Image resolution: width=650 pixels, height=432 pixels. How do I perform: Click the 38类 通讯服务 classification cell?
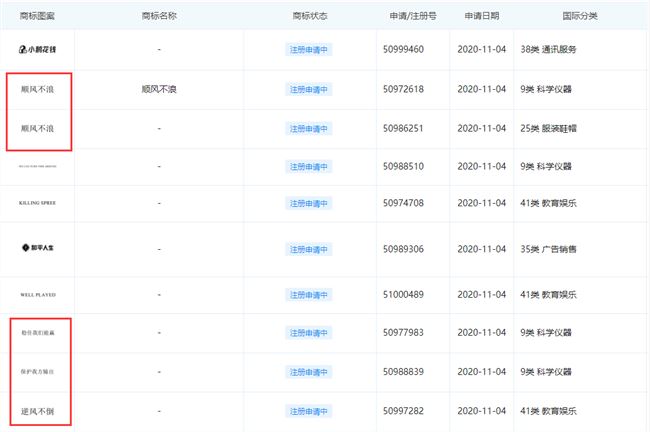click(x=548, y=49)
